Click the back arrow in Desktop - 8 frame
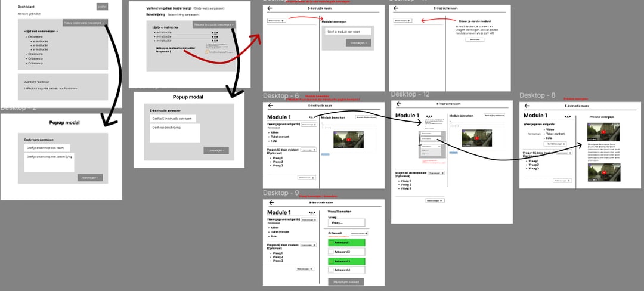The width and height of the screenshot is (644, 291). pyautogui.click(x=527, y=106)
